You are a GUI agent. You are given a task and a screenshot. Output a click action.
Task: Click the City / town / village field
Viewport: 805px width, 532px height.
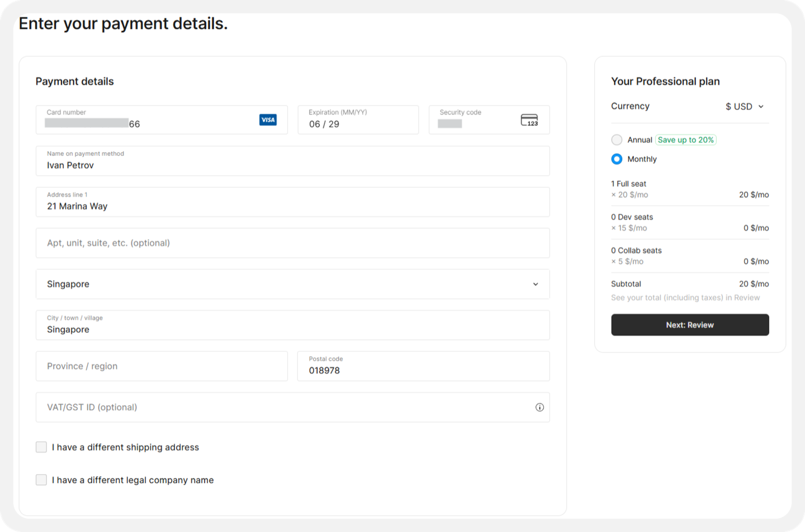pos(292,325)
